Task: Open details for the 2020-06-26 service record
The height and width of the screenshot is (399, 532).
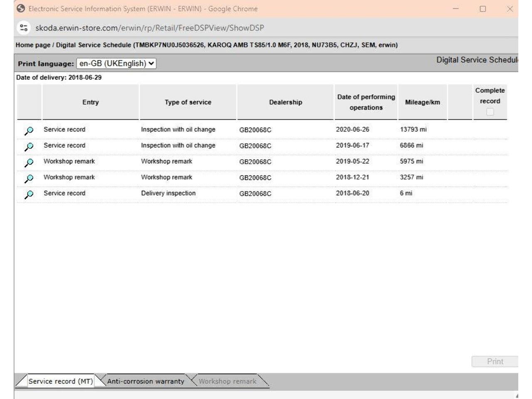Action: coord(29,131)
